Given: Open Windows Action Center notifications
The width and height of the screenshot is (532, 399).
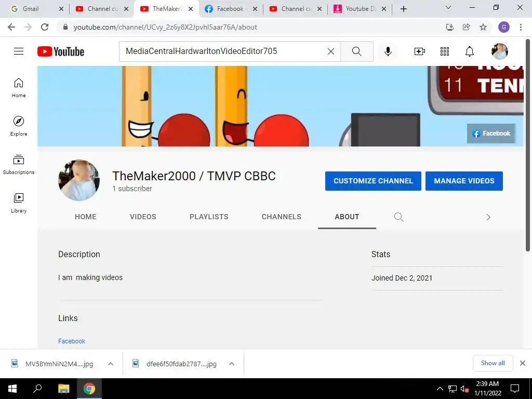Looking at the screenshot, I should pos(515,389).
